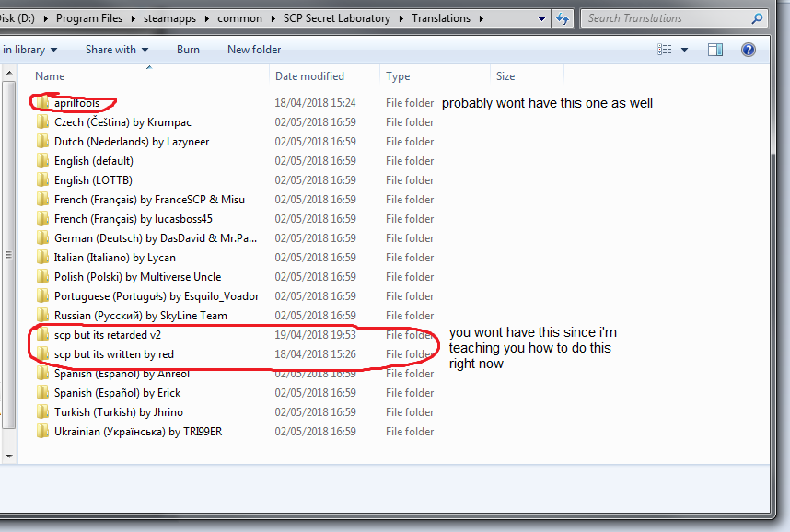This screenshot has height=532, width=790.
Task: Select 'scp but its retarded v2' folder name
Action: click(108, 334)
